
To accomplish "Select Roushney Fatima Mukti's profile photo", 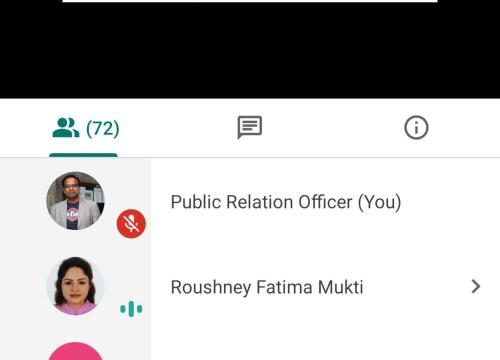I will click(x=75, y=286).
